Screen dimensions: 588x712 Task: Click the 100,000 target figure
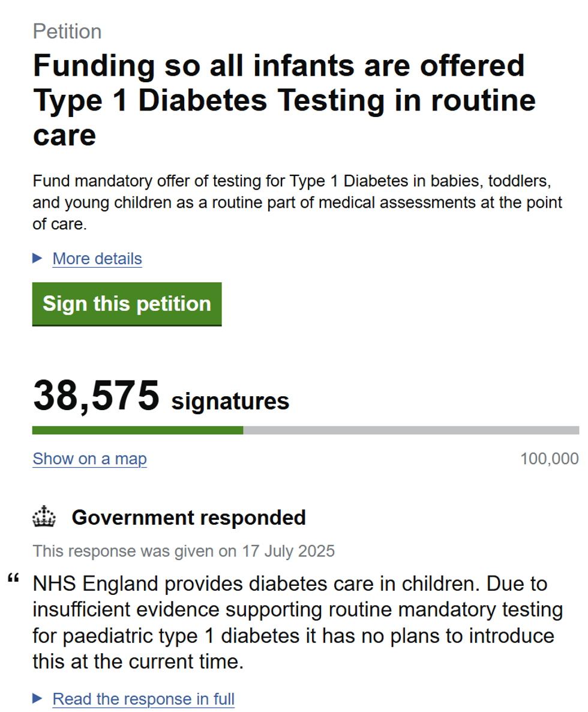(x=550, y=459)
